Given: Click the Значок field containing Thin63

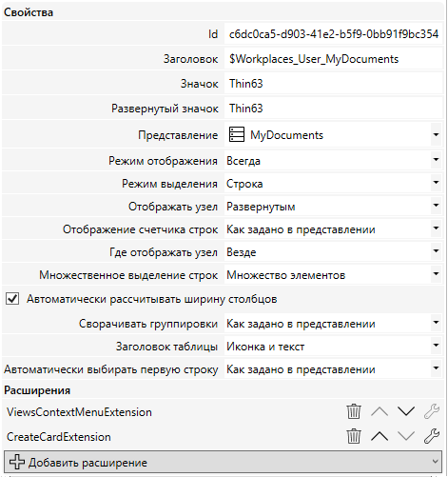Looking at the screenshot, I should (x=333, y=84).
